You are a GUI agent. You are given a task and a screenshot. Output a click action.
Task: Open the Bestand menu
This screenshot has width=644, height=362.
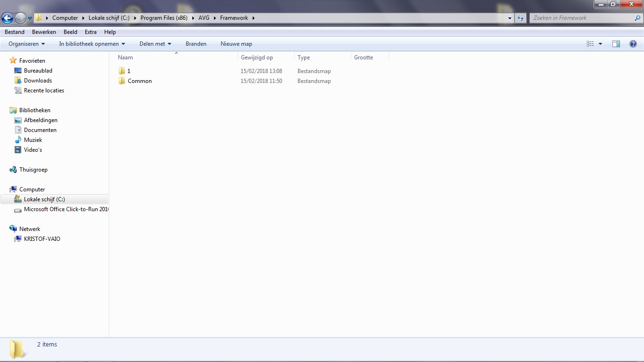point(15,32)
